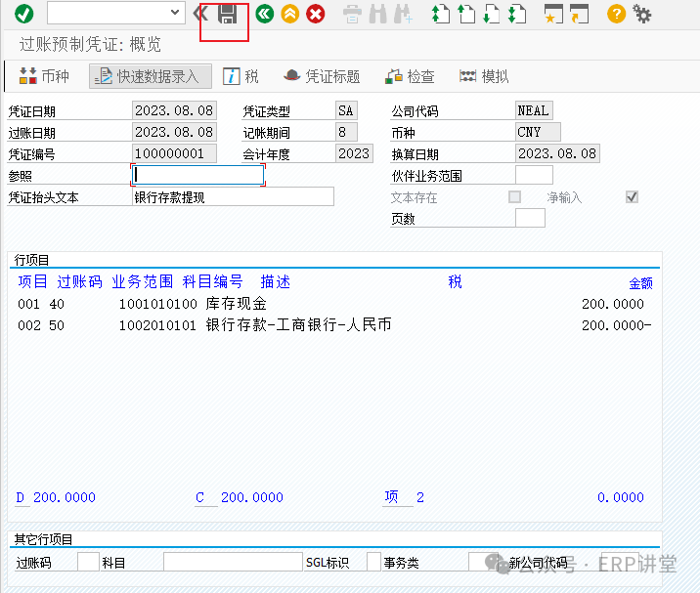This screenshot has width=700, height=593.
Task: Click the first page navigation icon
Action: coord(441,14)
